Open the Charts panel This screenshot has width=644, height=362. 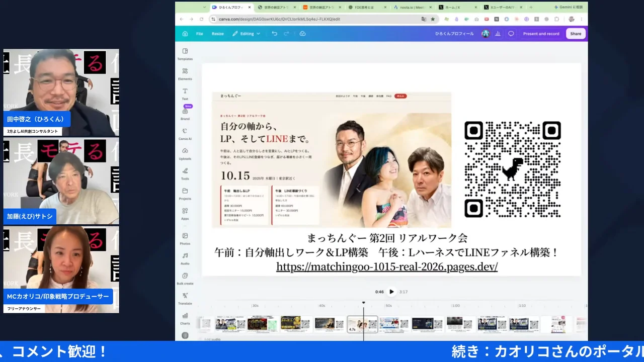[185, 319]
